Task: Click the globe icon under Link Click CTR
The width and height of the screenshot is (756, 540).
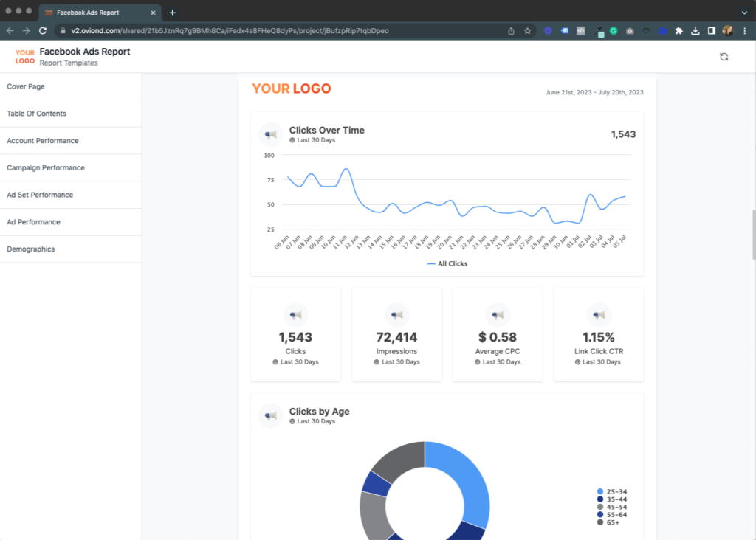Action: point(577,362)
